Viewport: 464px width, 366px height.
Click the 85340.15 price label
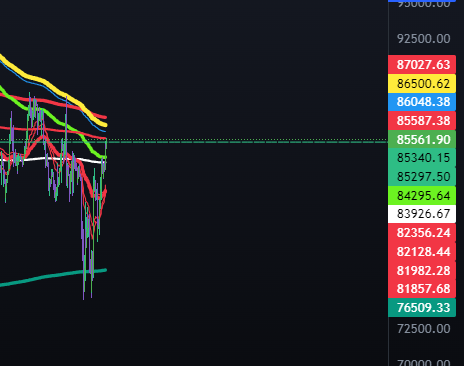pyautogui.click(x=422, y=158)
